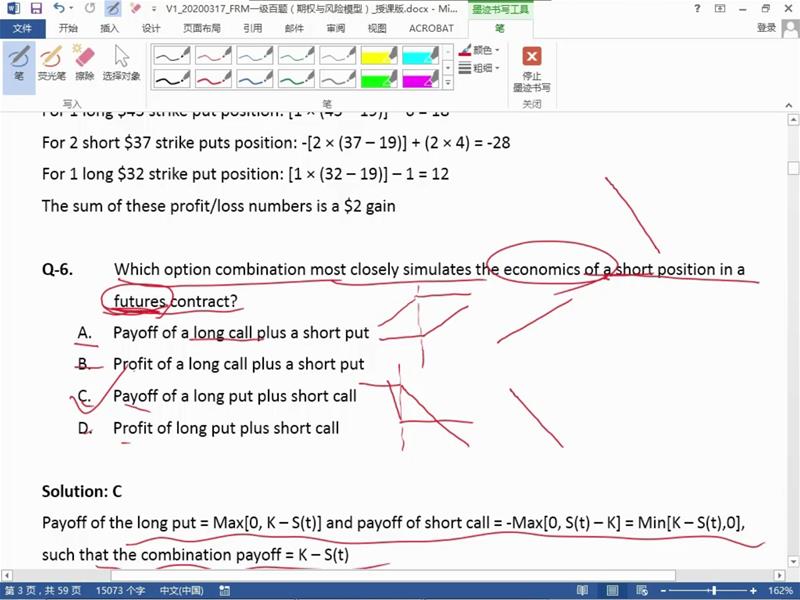The height and width of the screenshot is (600, 800).
Task: Choose the green highlighter pen
Action: point(379,79)
